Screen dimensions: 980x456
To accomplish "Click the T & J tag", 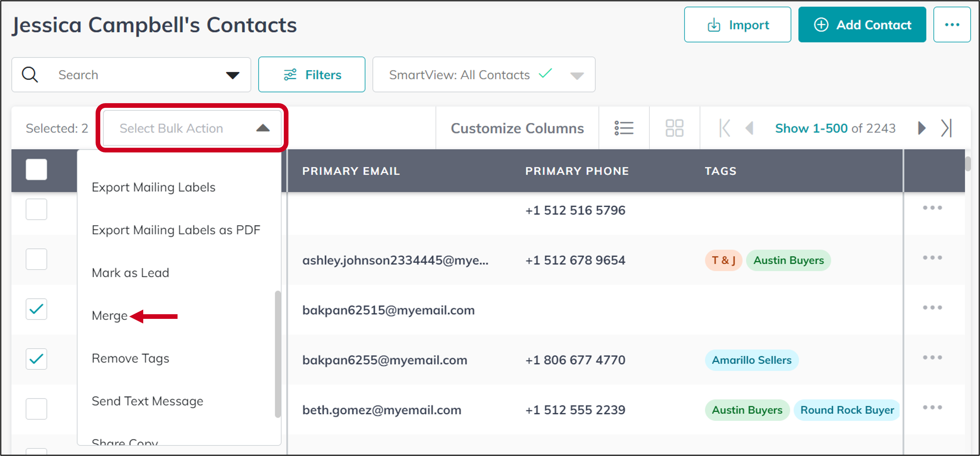I will tap(723, 260).
